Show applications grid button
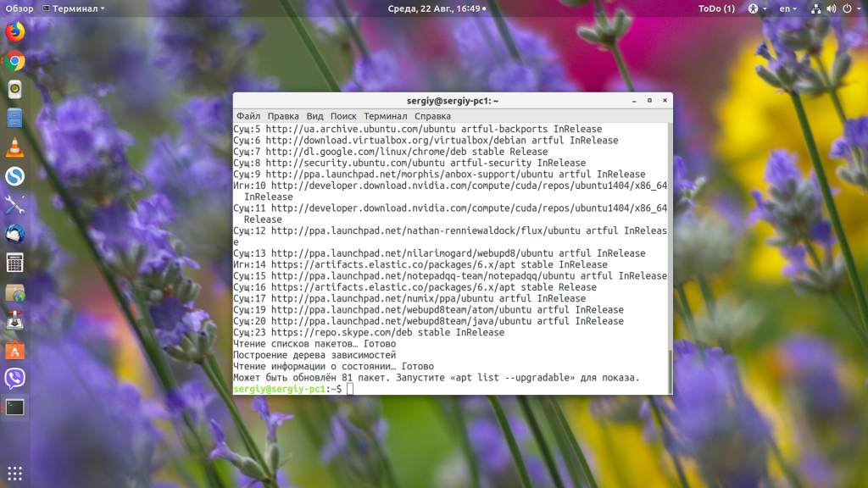This screenshot has height=488, width=868. tap(15, 474)
